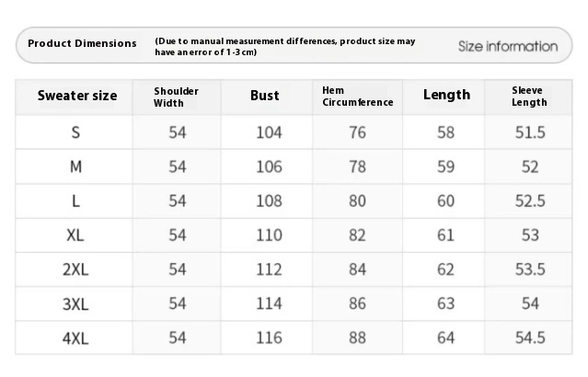
Task: Select the XL size row label
Action: coord(76,235)
